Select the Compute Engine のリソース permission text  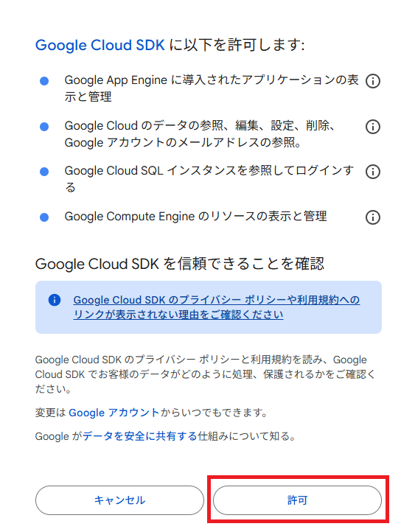[195, 217]
